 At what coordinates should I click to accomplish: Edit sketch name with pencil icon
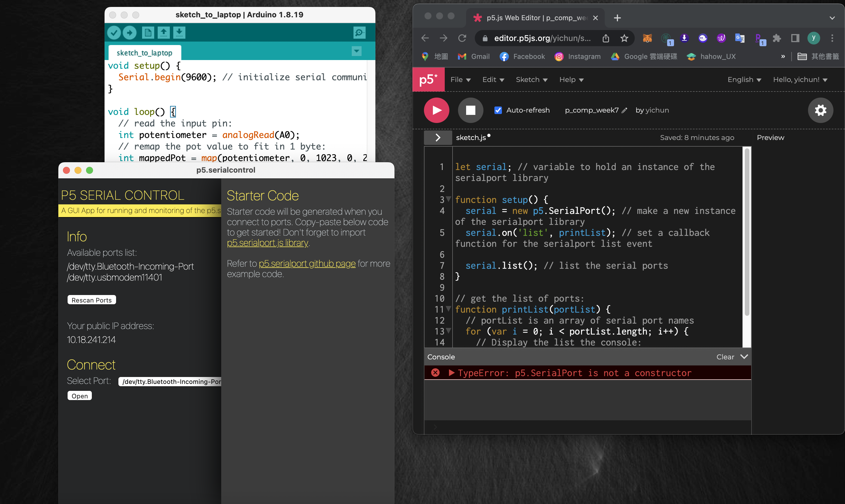(624, 110)
